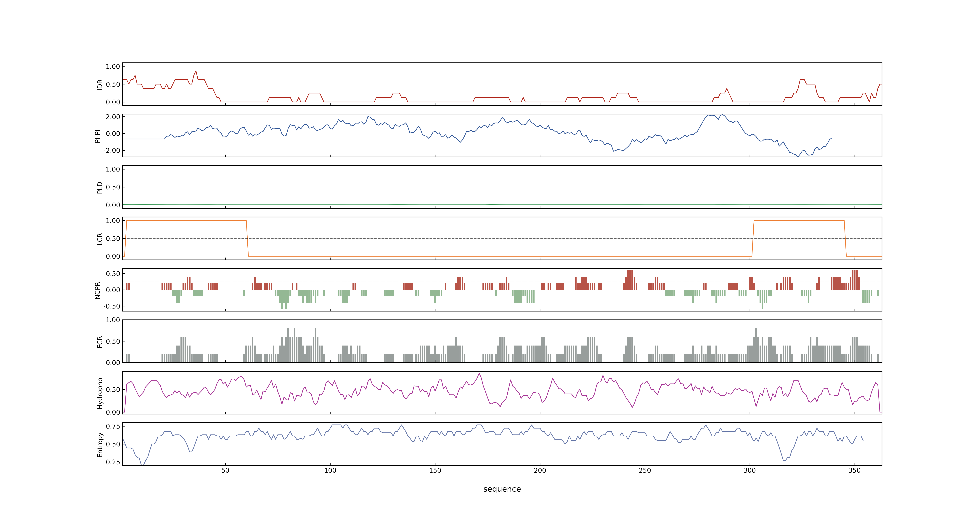This screenshot has width=980, height=523.
Task: Select x-axis tick label 350
Action: [x=854, y=470]
